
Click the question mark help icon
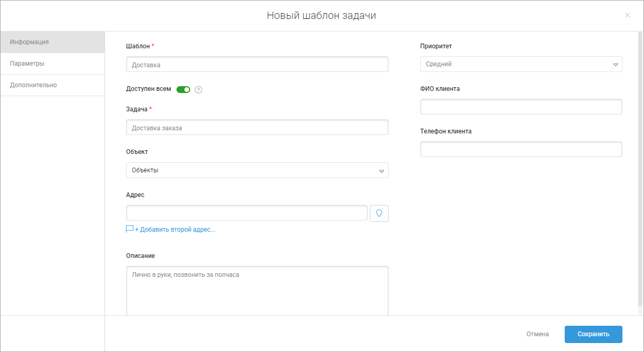point(198,90)
